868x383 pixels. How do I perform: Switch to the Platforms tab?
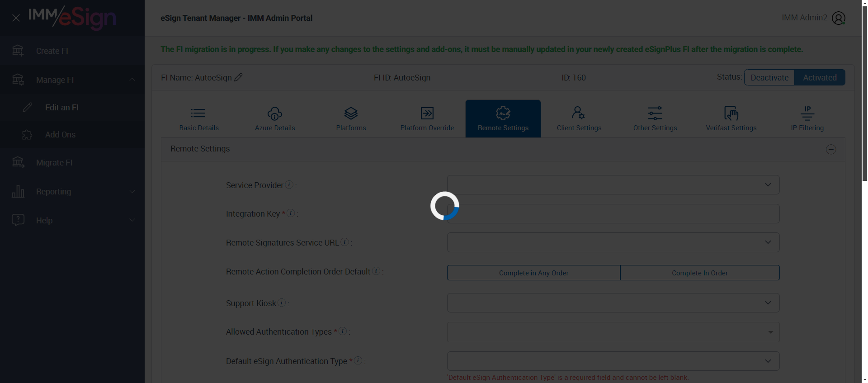(351, 118)
